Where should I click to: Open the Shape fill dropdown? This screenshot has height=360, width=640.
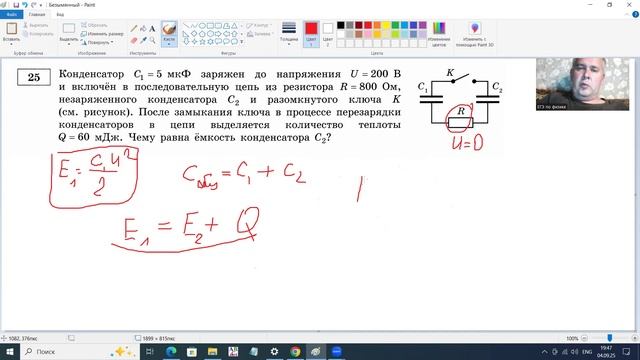[x=260, y=34]
